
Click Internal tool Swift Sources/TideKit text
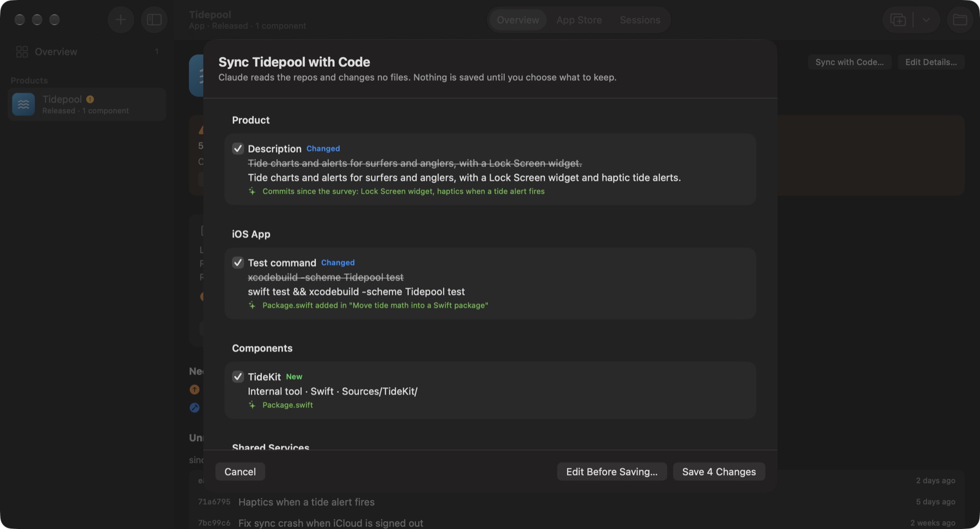333,391
